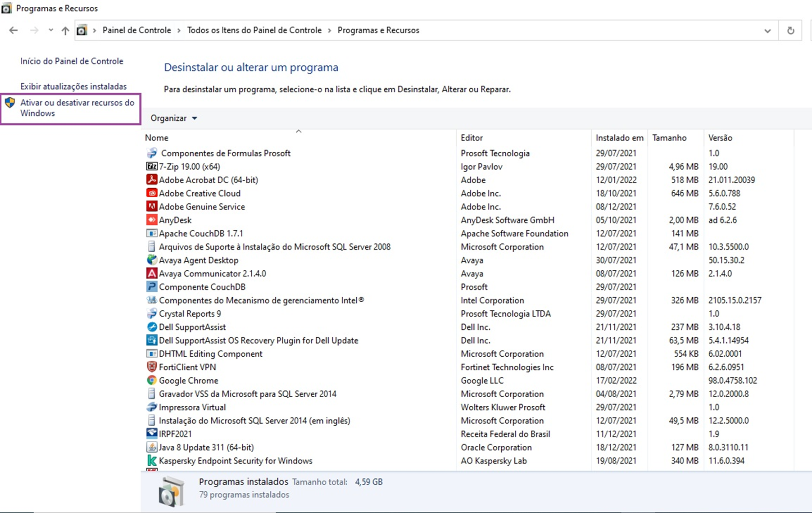Click the Intel management engine components icon

tap(152, 300)
